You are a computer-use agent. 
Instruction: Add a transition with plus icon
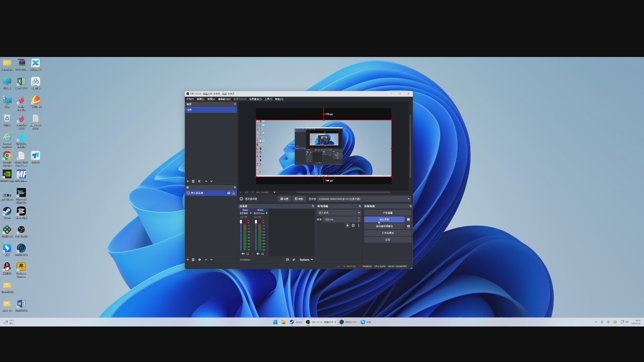[347, 226]
